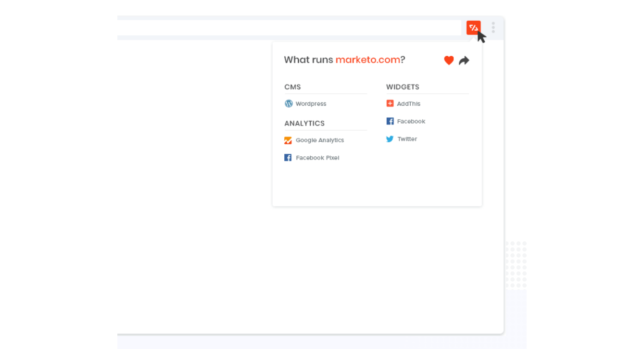Click the ANALYTICS section heading
Image resolution: width=644 pixels, height=349 pixels.
pyautogui.click(x=304, y=124)
